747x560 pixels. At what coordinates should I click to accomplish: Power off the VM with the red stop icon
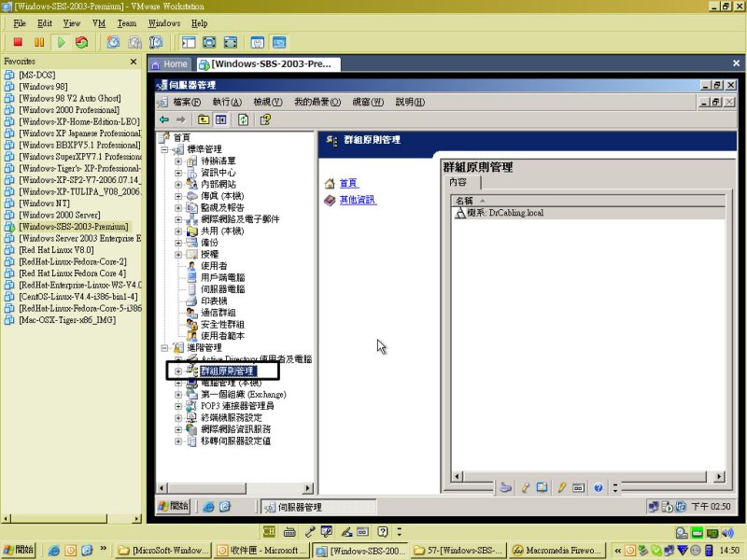click(x=18, y=42)
